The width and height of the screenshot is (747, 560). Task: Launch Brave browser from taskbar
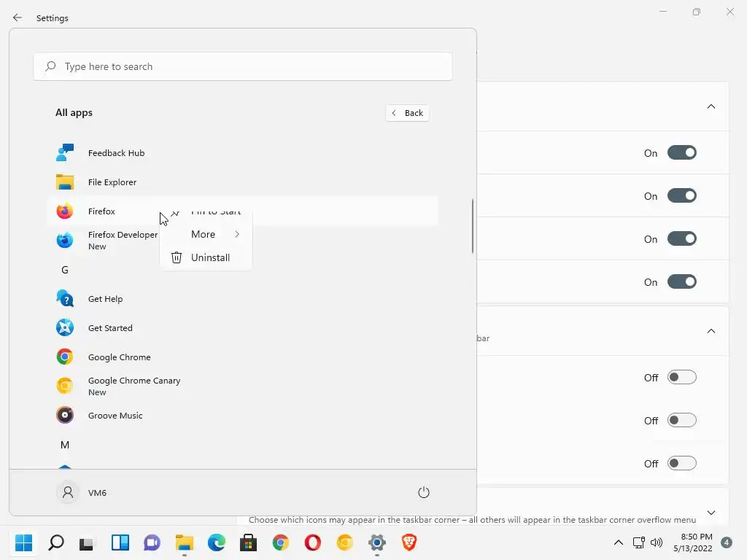[409, 542]
